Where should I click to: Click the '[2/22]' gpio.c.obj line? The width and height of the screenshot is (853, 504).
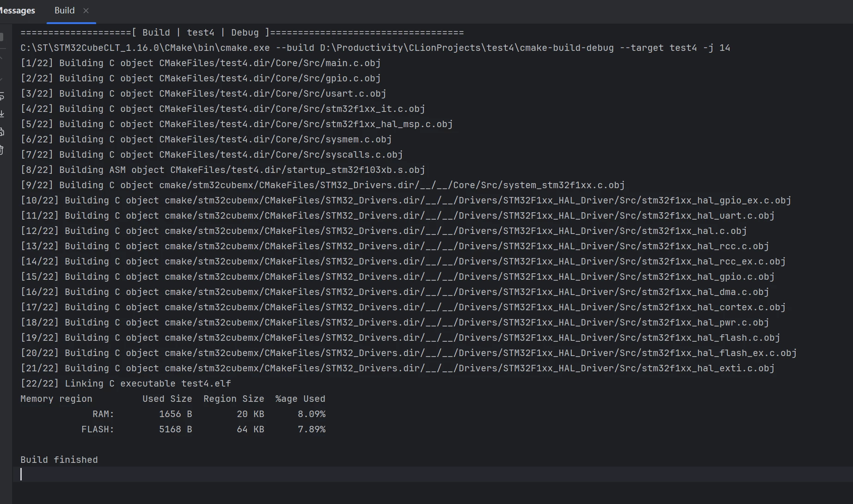tap(200, 79)
